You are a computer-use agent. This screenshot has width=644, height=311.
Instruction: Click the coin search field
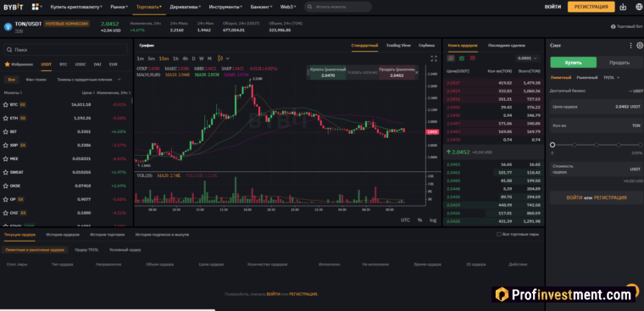coord(66,50)
